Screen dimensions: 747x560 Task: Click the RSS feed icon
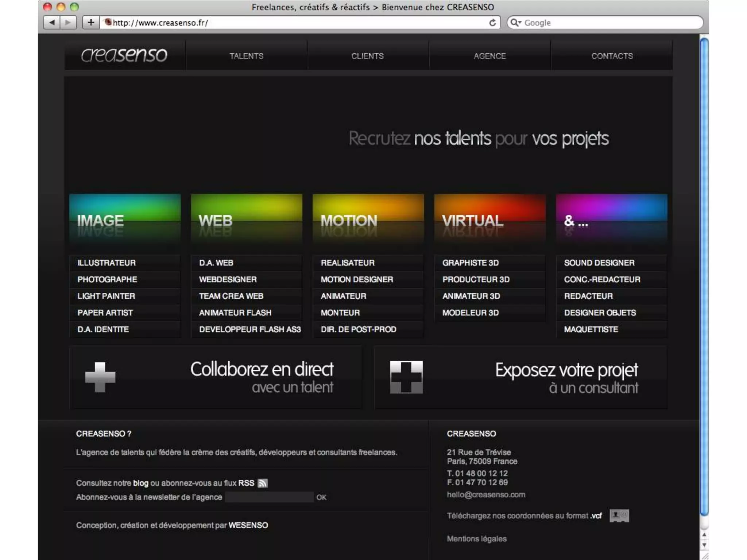[263, 483]
